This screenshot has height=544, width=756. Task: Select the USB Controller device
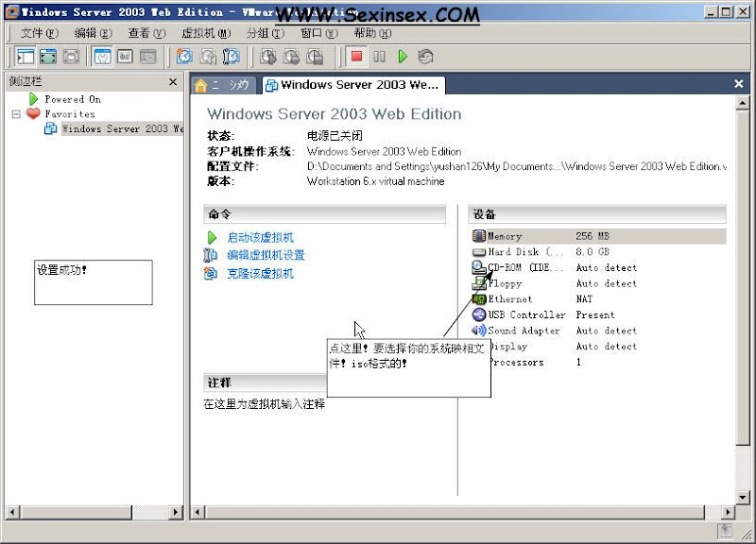click(x=526, y=314)
